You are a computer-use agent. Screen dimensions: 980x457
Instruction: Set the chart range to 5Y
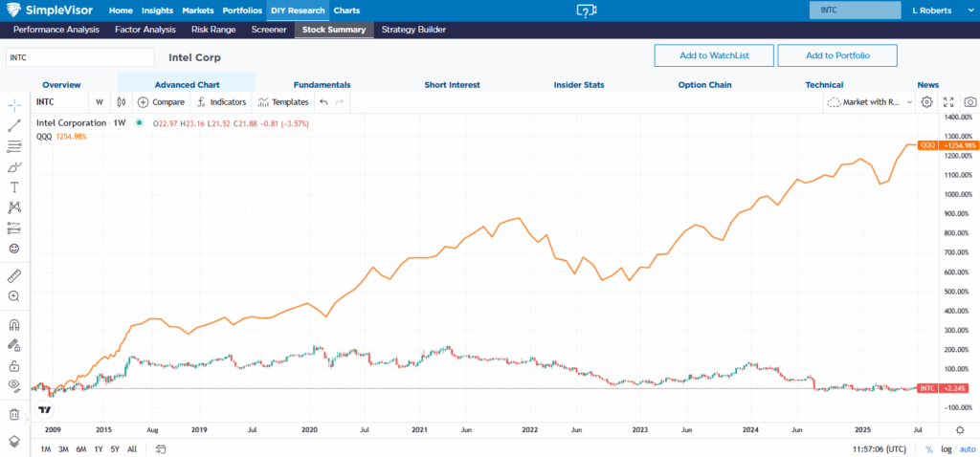pyautogui.click(x=115, y=449)
